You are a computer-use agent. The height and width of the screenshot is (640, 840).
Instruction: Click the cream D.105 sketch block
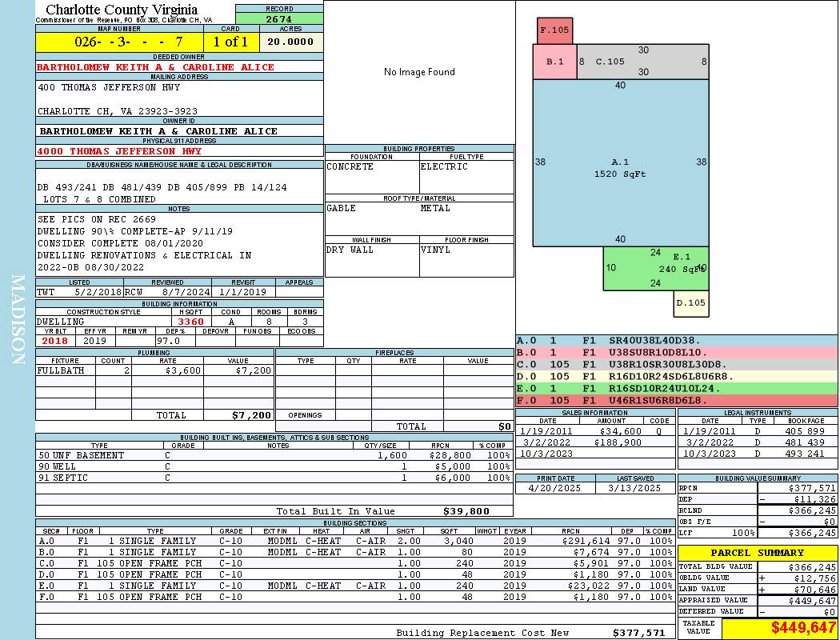pos(691,303)
